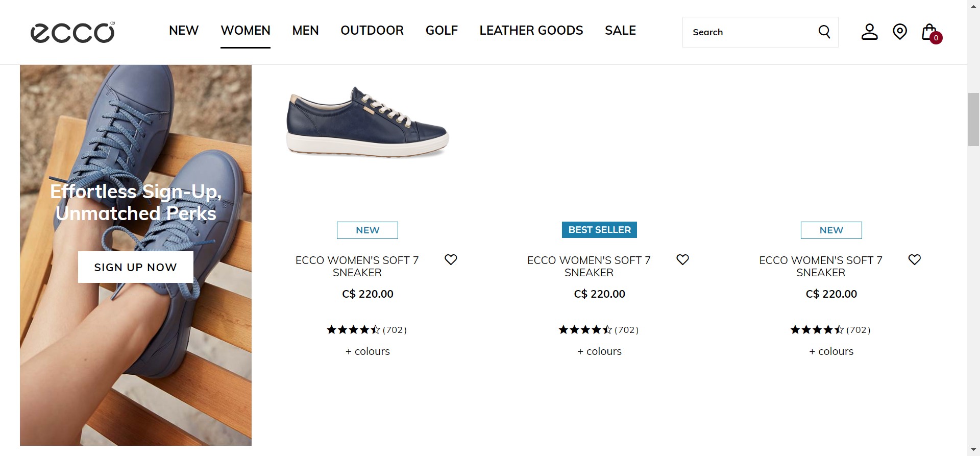
Task: Expand colours on the third sneaker
Action: pos(831,351)
